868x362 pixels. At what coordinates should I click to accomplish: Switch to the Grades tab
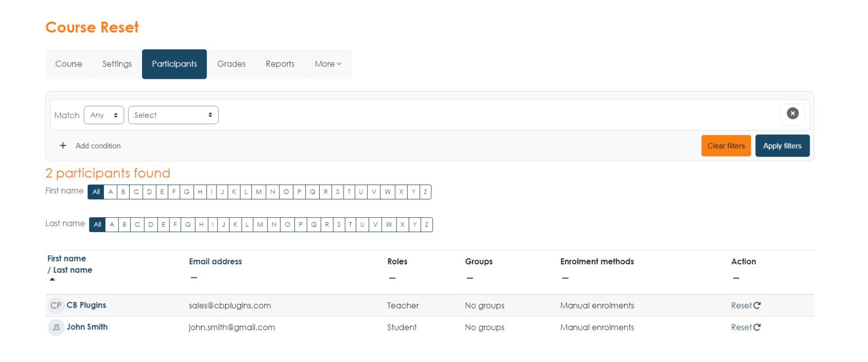pyautogui.click(x=231, y=64)
